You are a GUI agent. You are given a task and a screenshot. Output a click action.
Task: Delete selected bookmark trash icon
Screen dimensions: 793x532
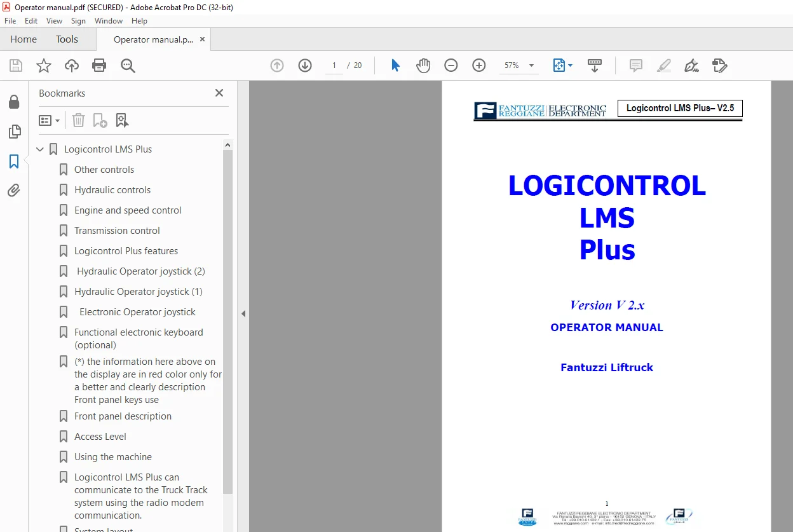click(78, 120)
